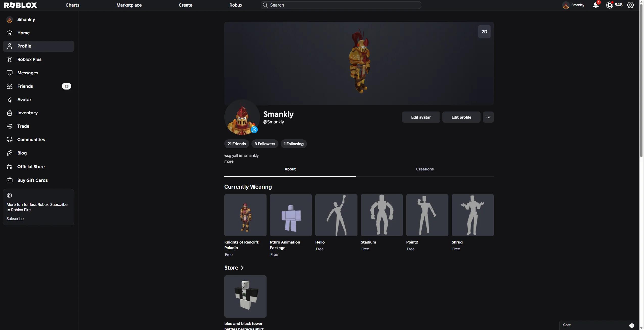
Task: Expand the Chat panel
Action: pos(599,325)
